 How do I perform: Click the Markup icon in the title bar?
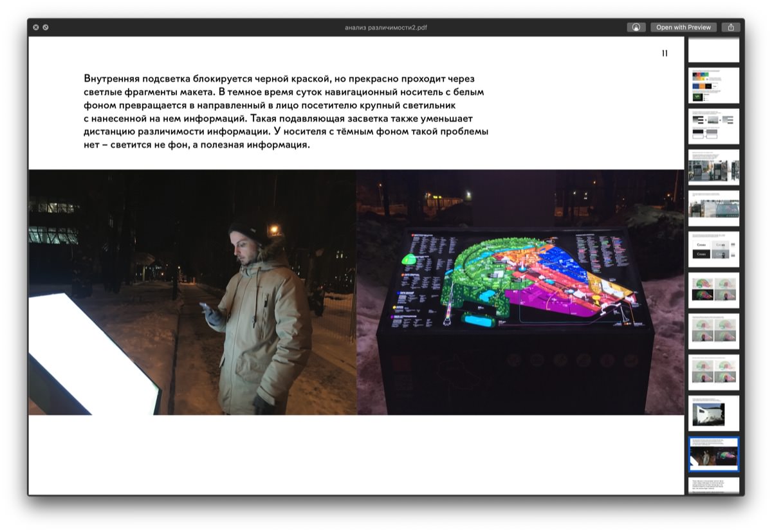(x=636, y=28)
